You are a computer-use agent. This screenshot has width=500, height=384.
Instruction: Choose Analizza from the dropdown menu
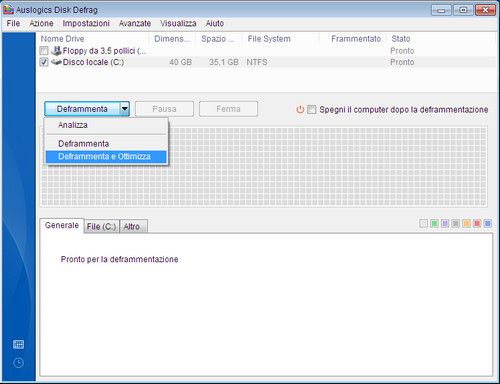(106, 125)
